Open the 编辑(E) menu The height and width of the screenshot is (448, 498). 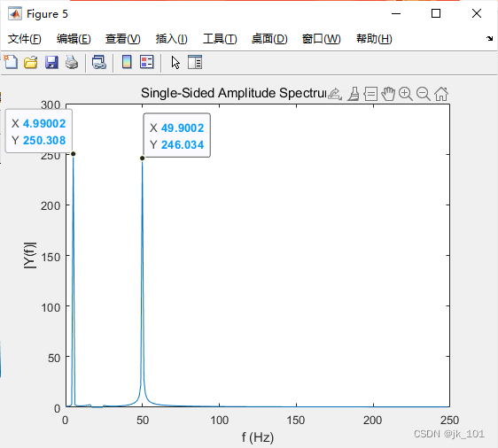point(74,39)
